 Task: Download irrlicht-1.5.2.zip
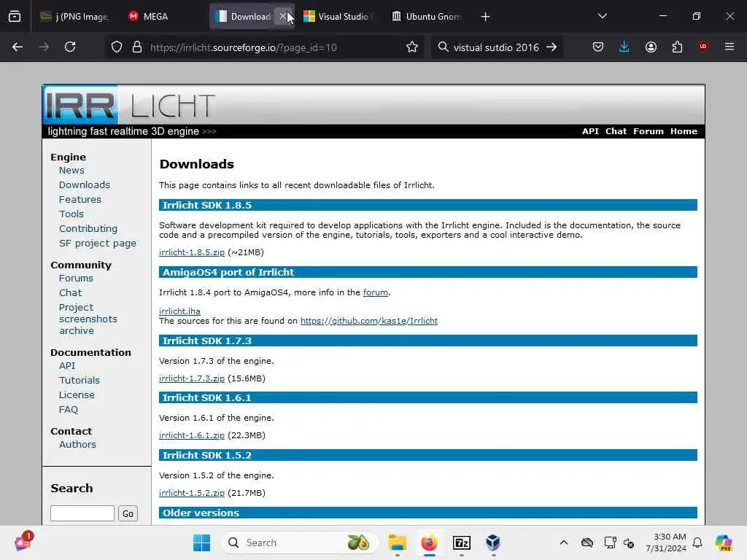(192, 493)
